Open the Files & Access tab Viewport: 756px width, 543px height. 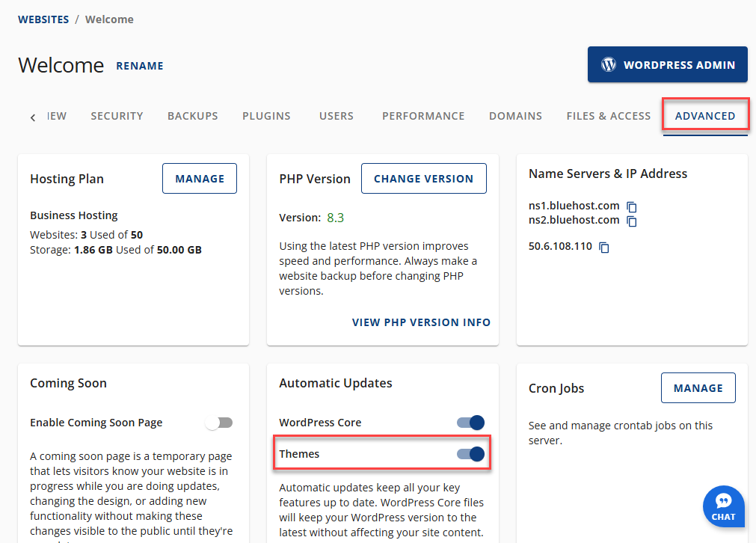608,116
